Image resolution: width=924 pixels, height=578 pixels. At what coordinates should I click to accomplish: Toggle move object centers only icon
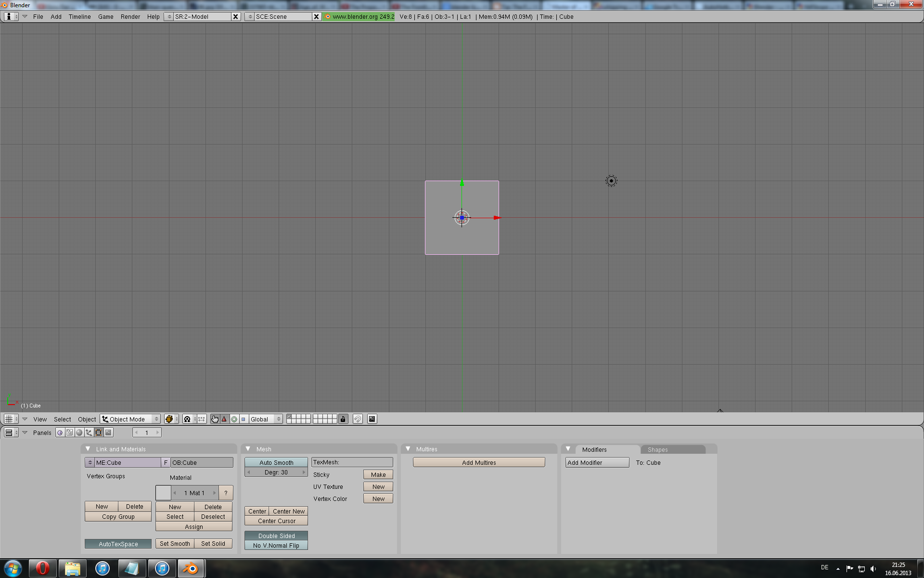click(x=202, y=419)
